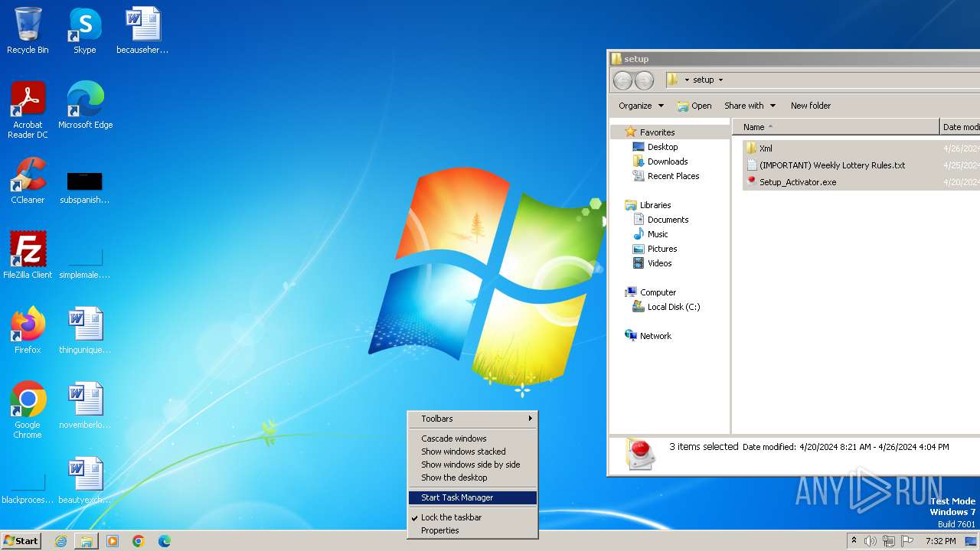Select Music library
Screen dimensions: 980x551
(x=651, y=234)
